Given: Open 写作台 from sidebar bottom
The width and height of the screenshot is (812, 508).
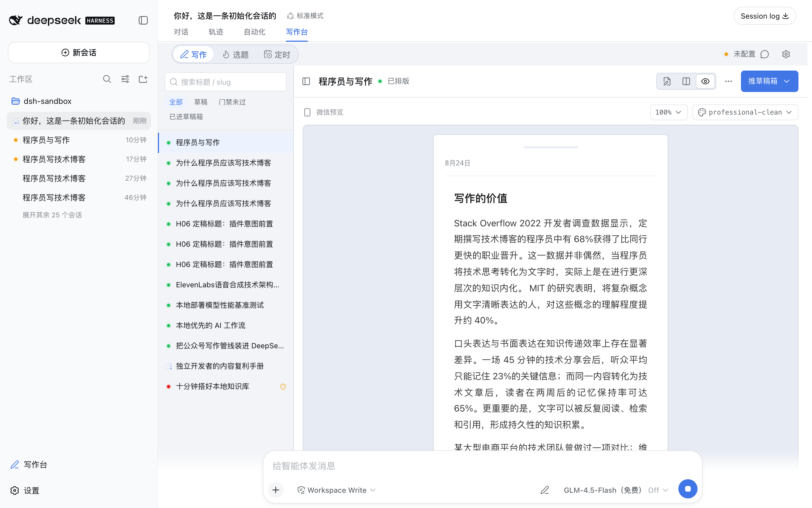Looking at the screenshot, I should pyautogui.click(x=29, y=465).
